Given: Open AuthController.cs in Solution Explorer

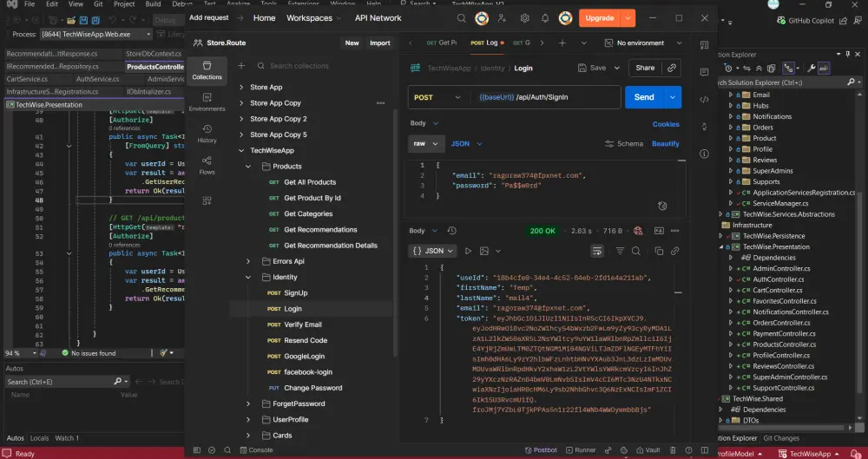Looking at the screenshot, I should [x=778, y=279].
